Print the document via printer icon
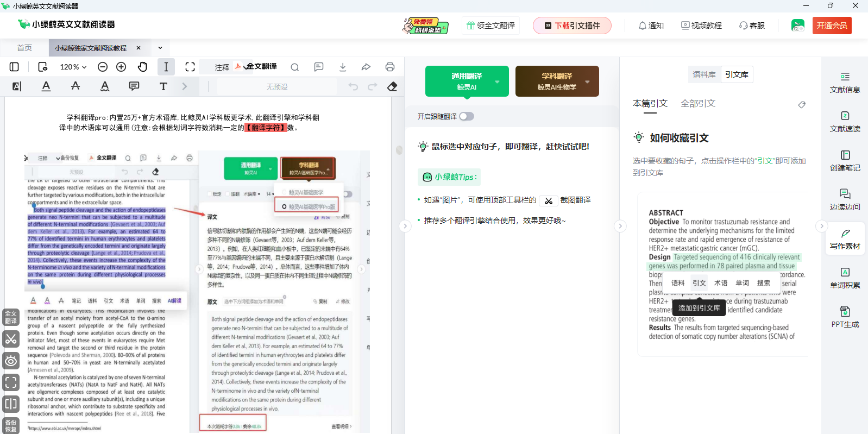This screenshot has height=434, width=868. 390,67
